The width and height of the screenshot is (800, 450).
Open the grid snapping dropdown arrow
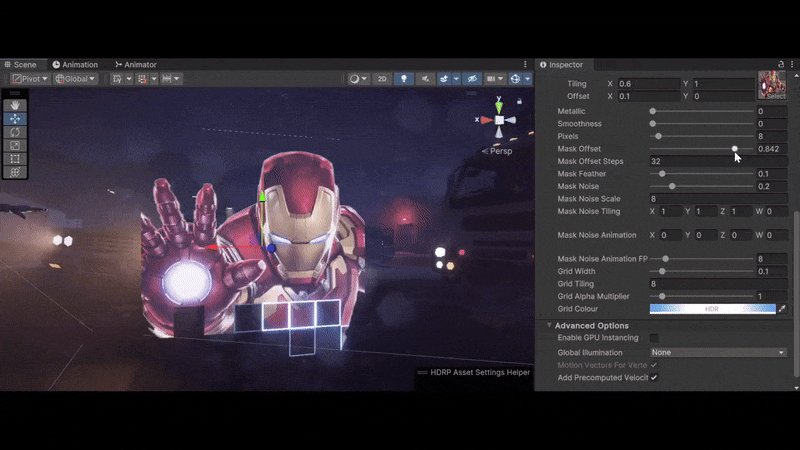(x=154, y=79)
